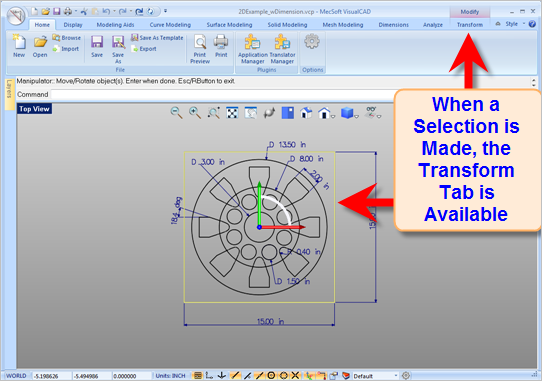This screenshot has height=381, width=542.
Task: Click Print icon in quick access toolbar
Action: (x=68, y=11)
